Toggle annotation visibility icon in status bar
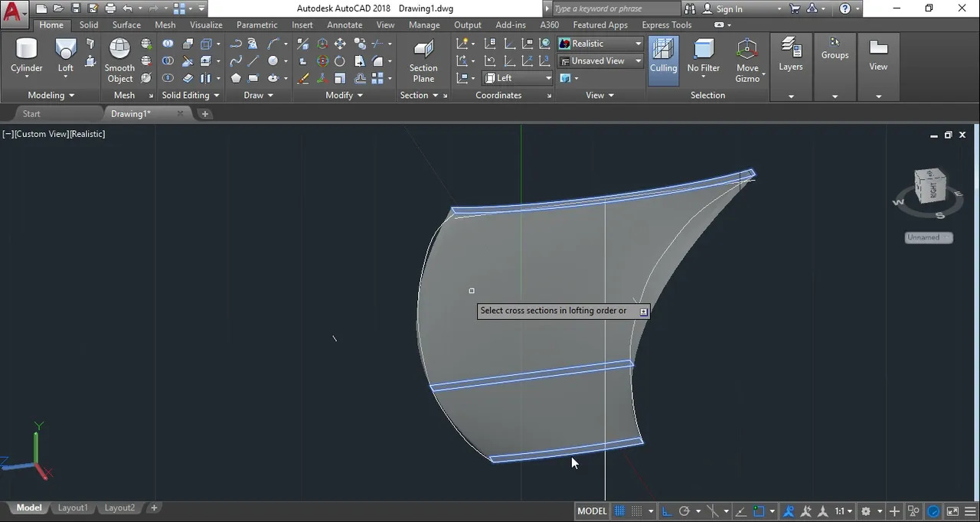The height and width of the screenshot is (522, 980). pyautogui.click(x=789, y=511)
